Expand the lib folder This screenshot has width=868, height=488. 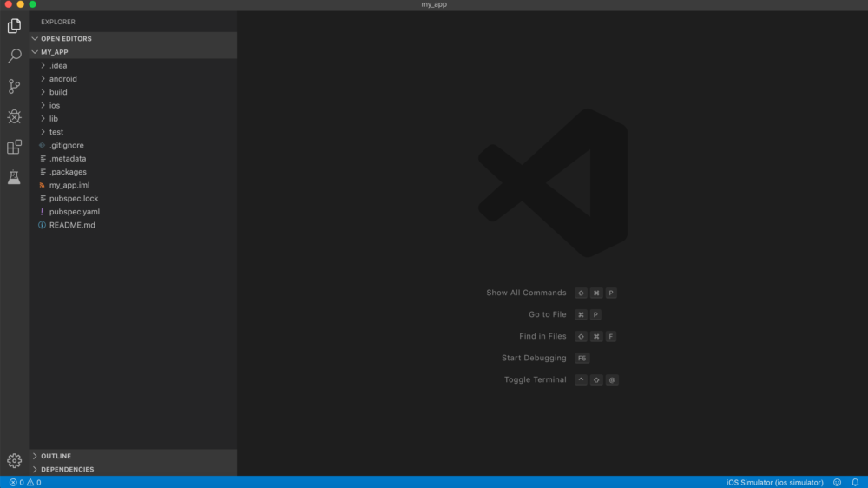133,119
